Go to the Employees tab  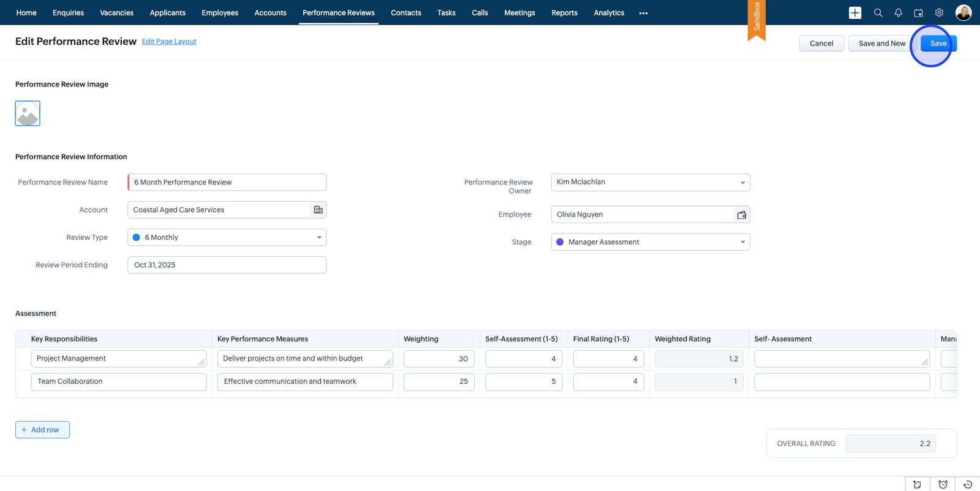[220, 13]
